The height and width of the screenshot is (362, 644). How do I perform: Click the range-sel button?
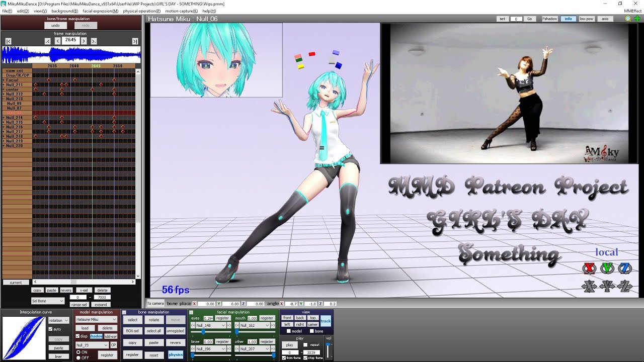pyautogui.click(x=79, y=304)
